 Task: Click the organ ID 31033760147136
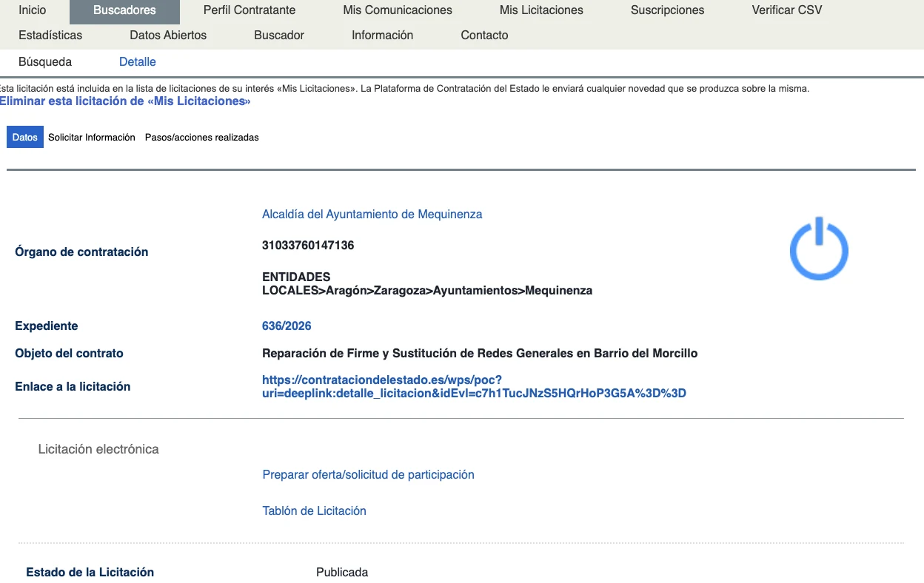click(308, 245)
